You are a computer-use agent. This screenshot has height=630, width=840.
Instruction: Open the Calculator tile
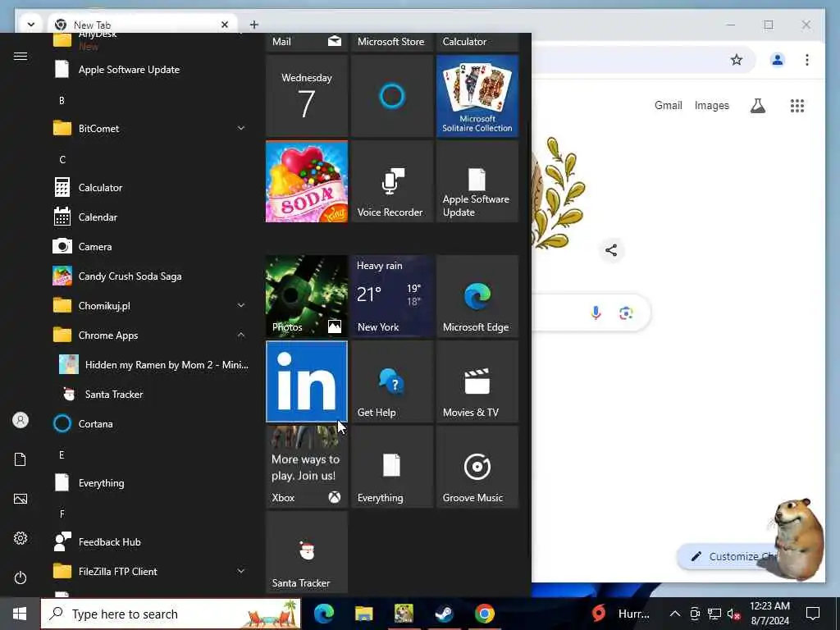tap(477, 42)
